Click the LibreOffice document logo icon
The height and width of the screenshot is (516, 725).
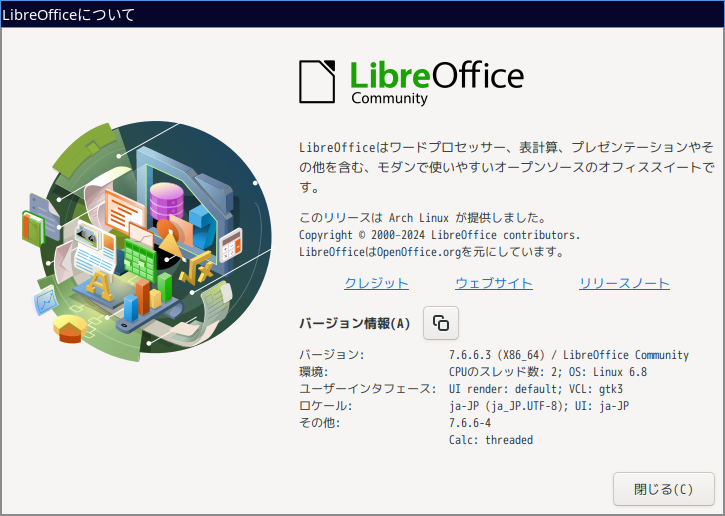[317, 82]
